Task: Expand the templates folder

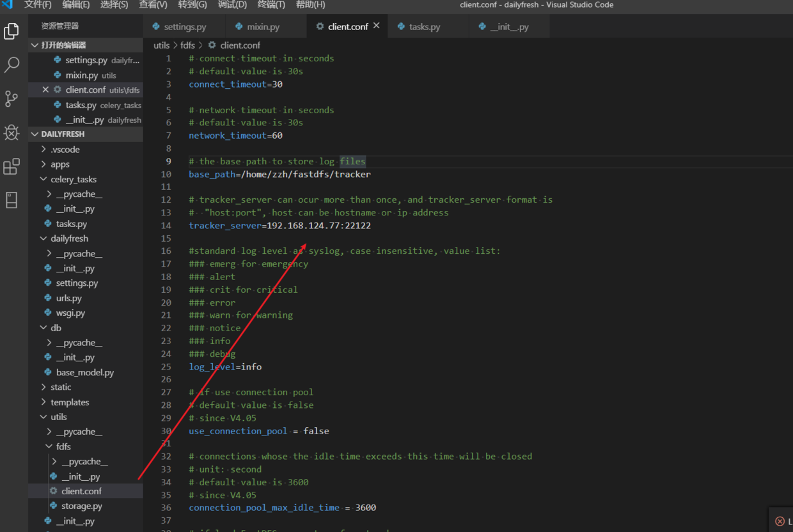Action: 86,402
